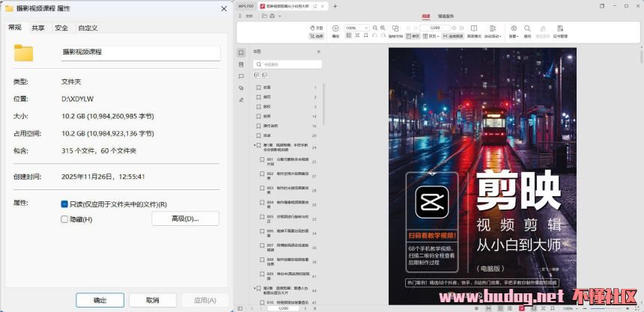Image resolution: width=644 pixels, height=312 pixels.
Task: Open the thumbnails panel in sidebar
Action: pos(241,64)
